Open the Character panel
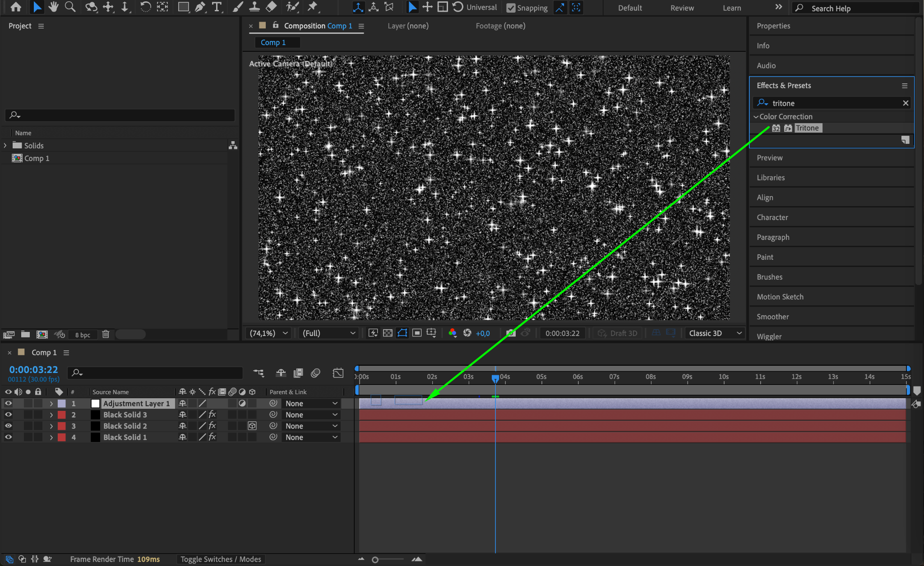Viewport: 924px width, 566px height. [x=772, y=217]
